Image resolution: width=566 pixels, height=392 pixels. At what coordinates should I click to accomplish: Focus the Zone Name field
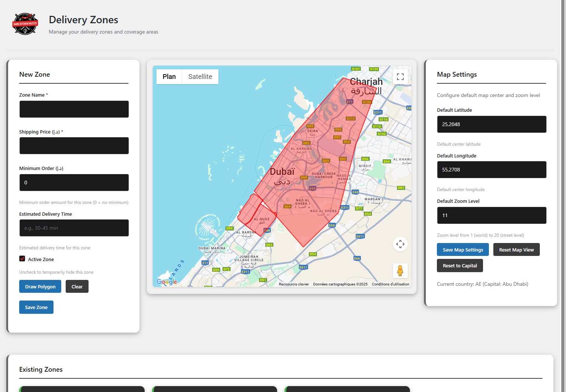[x=74, y=109]
